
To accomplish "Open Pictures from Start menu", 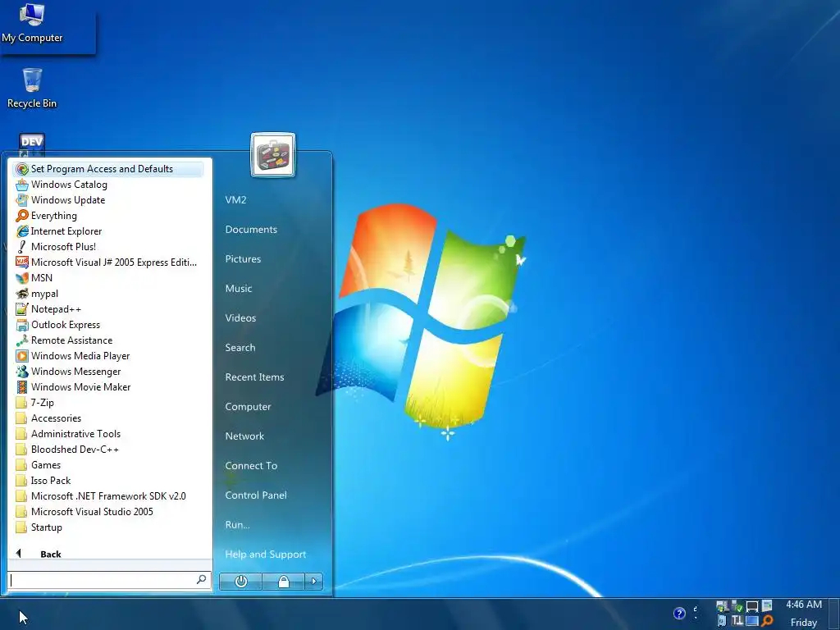I will tap(243, 258).
